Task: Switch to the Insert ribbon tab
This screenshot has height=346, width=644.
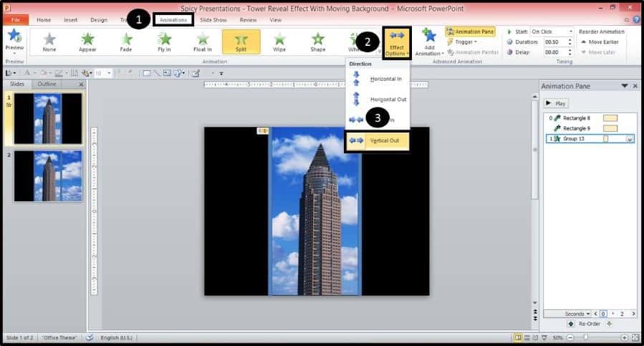Action: tap(71, 20)
